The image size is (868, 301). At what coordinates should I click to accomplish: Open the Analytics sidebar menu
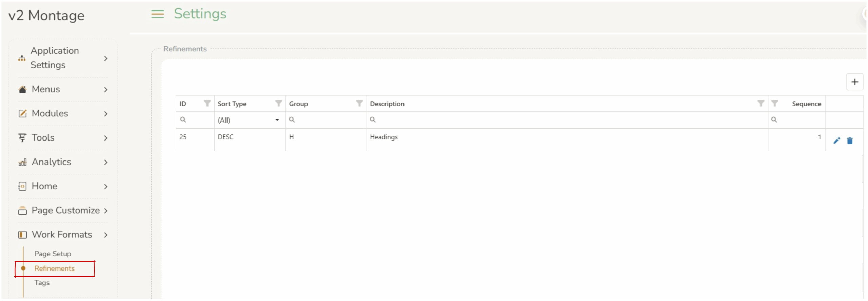63,162
